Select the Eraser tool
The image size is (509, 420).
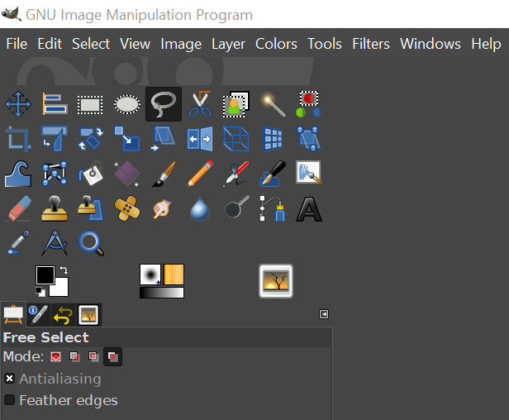pos(18,208)
